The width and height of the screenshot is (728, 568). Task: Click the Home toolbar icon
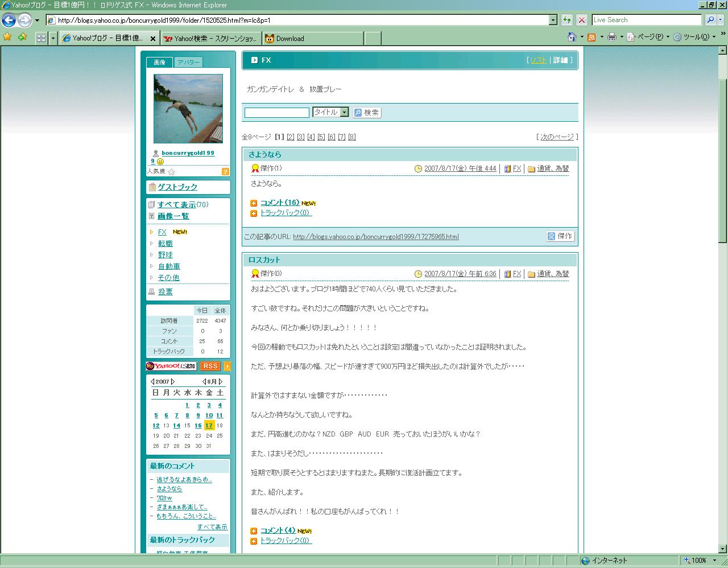(x=572, y=38)
